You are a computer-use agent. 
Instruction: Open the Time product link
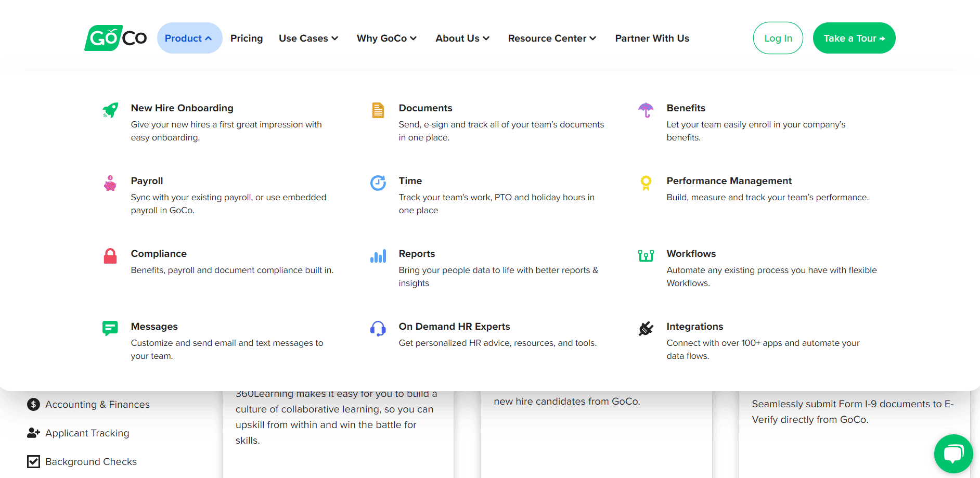410,180
